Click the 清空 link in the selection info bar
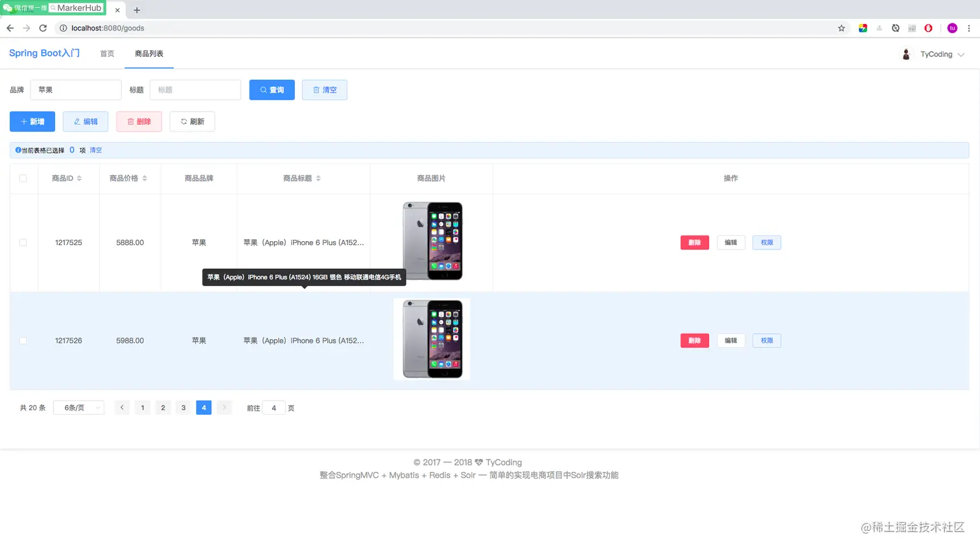This screenshot has width=980, height=549. tap(95, 150)
